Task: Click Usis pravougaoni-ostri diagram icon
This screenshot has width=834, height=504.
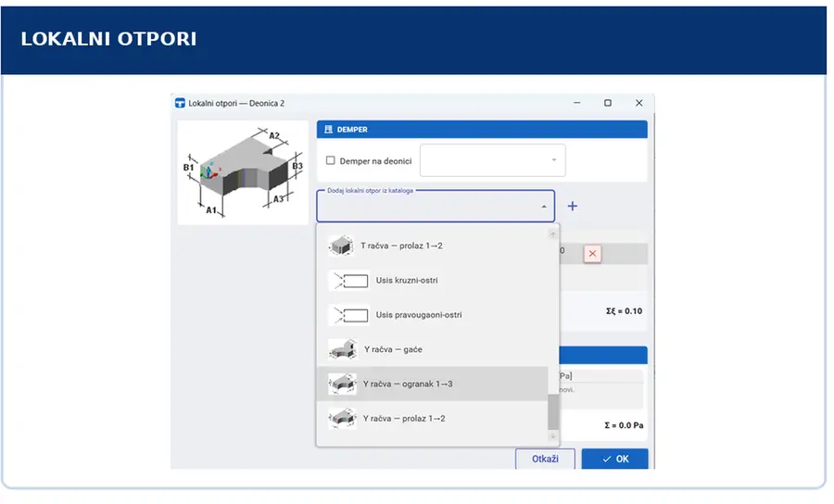Action: point(349,315)
